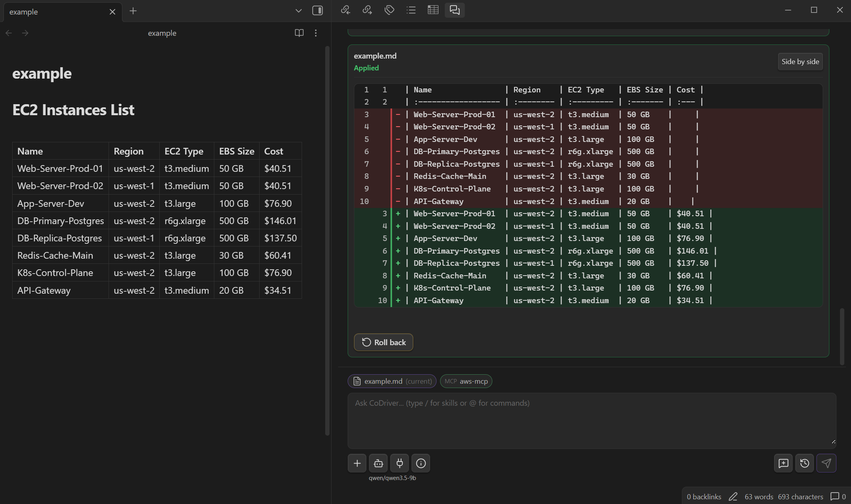Send the message with paper plane
851x504 pixels.
(826, 464)
